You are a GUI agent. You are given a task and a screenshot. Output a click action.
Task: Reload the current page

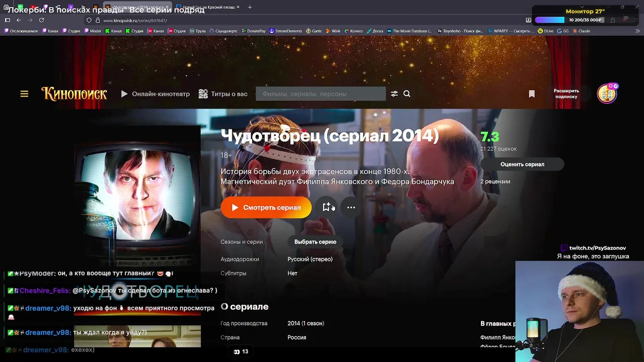(x=41, y=20)
